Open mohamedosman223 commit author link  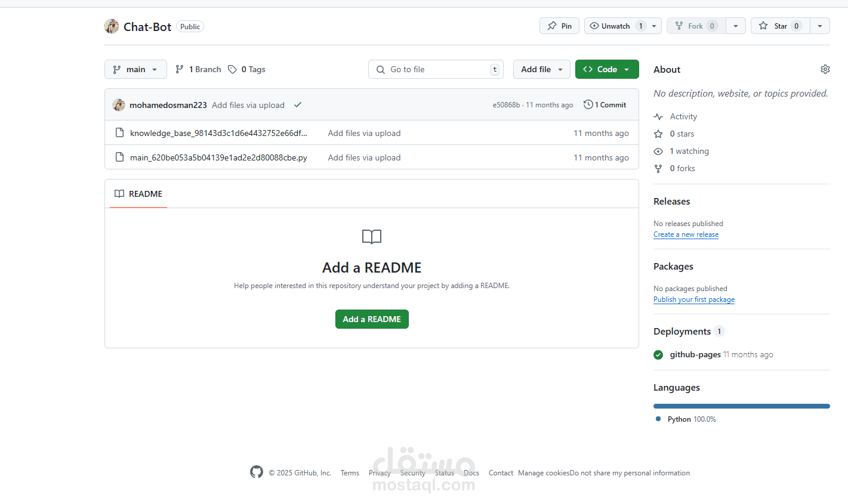pos(168,105)
